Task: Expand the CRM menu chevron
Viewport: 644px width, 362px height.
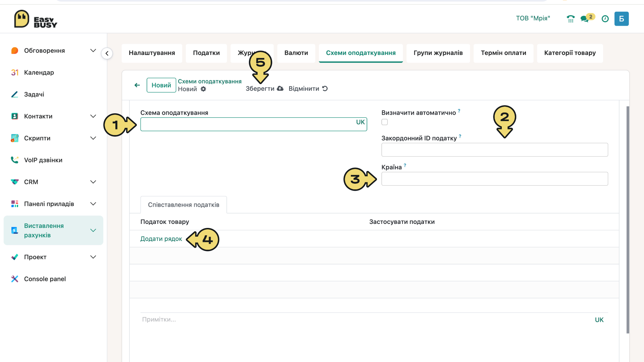Action: pos(93,182)
